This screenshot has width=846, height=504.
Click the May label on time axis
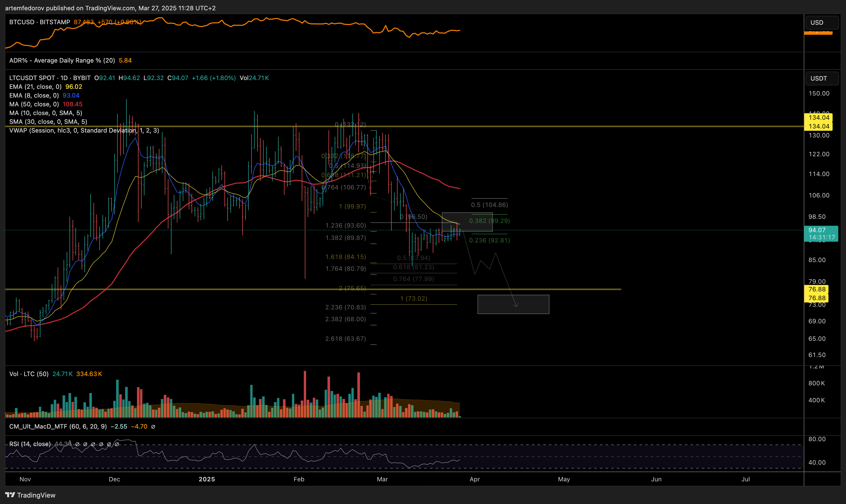(x=564, y=479)
